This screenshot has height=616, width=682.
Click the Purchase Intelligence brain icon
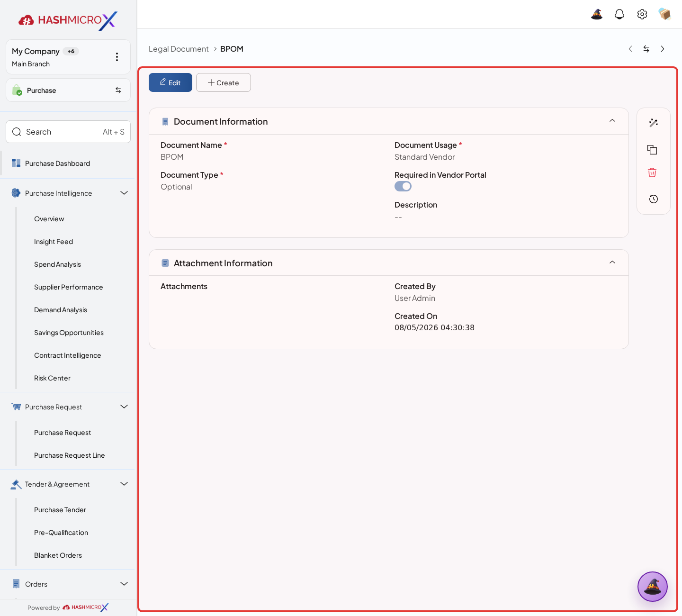16,193
